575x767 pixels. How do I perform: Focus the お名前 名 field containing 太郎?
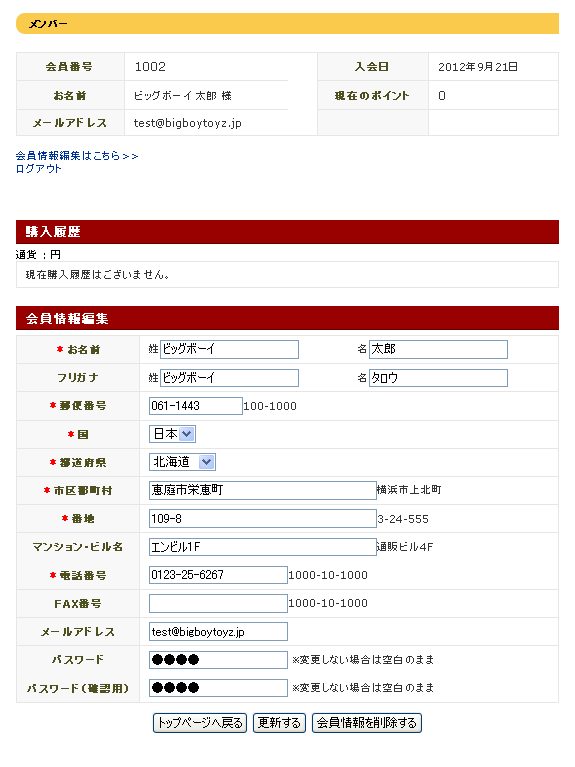pos(438,349)
